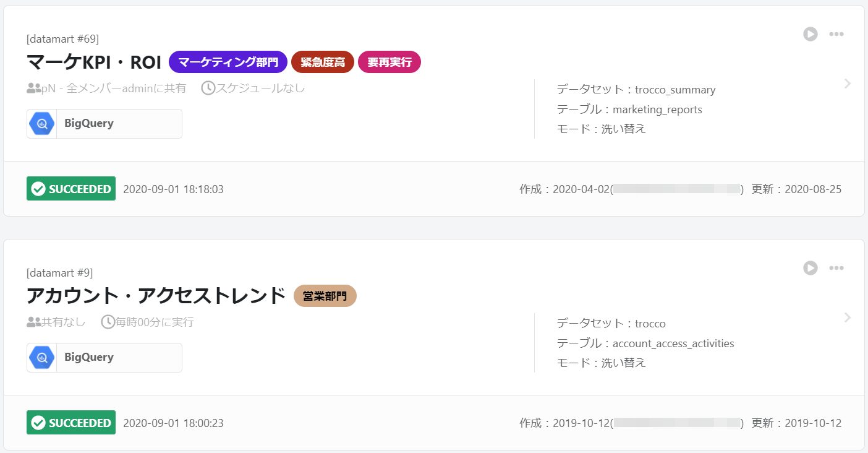
Task: Expand the chevron arrow on datamart #69
Action: click(x=848, y=84)
